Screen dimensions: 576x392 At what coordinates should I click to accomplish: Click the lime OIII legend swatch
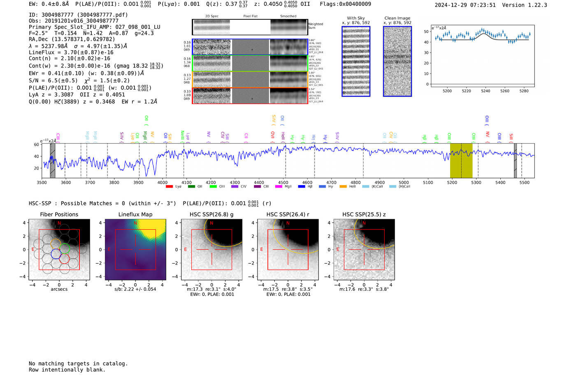pyautogui.click(x=213, y=187)
